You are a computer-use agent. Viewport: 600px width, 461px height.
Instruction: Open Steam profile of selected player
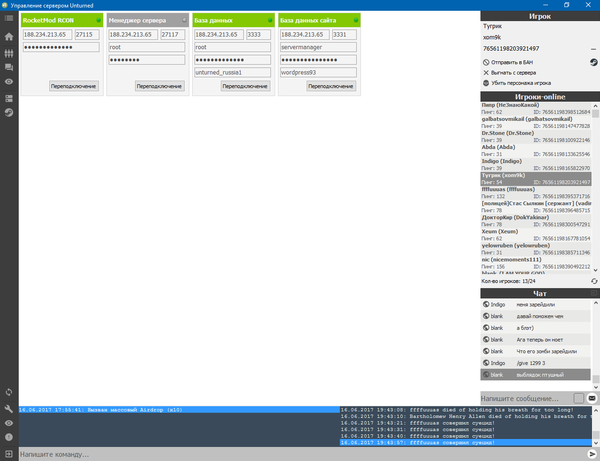(593, 62)
